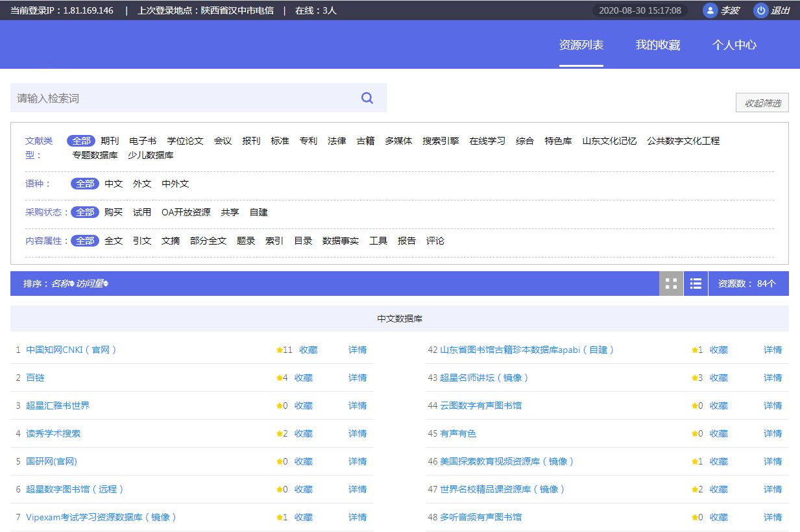This screenshot has height=532, width=800.
Task: Collapse filters with 收起筛选
Action: point(762,103)
